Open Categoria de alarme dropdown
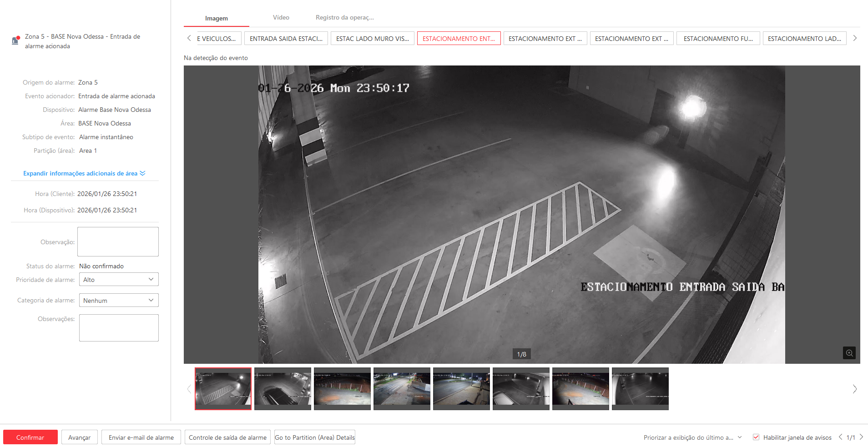 (x=119, y=300)
